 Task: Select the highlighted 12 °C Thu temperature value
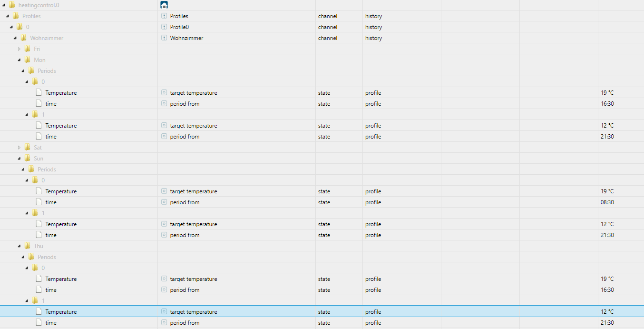[x=607, y=312]
